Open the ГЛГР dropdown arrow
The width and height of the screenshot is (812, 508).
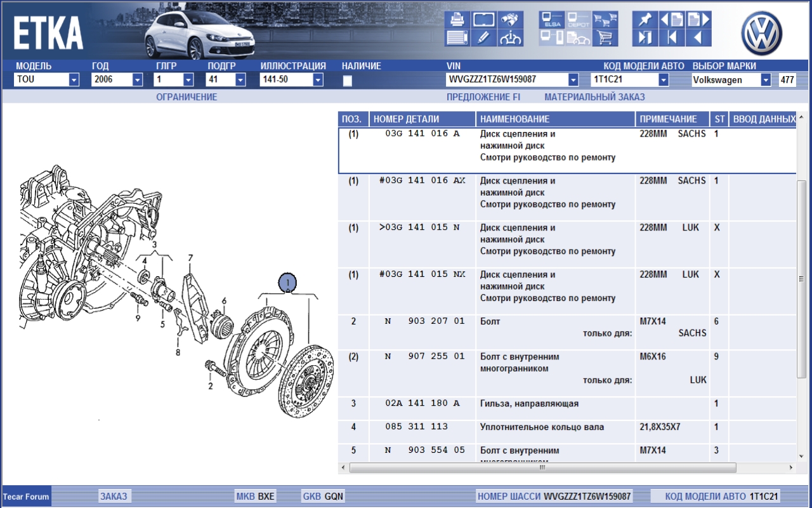click(x=188, y=80)
